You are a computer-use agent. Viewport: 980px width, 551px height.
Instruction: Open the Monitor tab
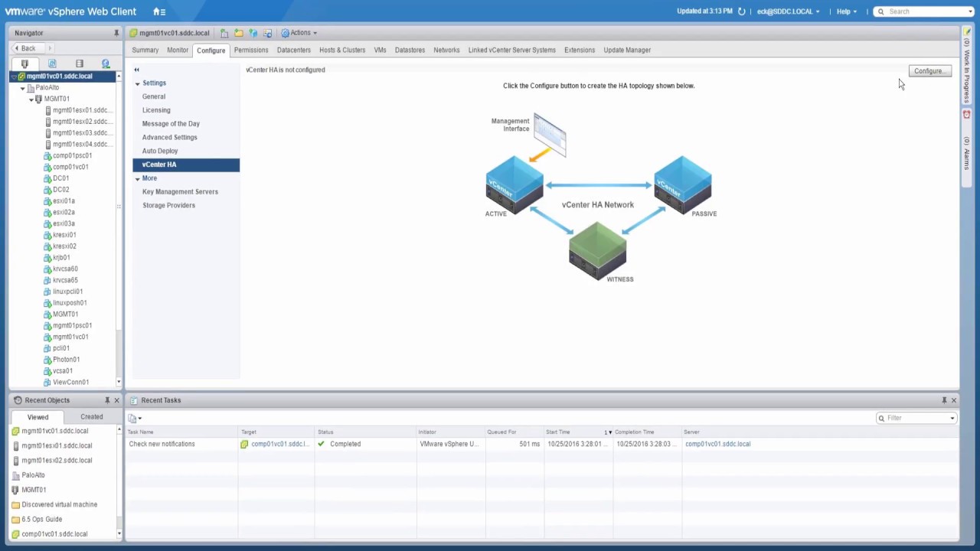click(x=178, y=50)
